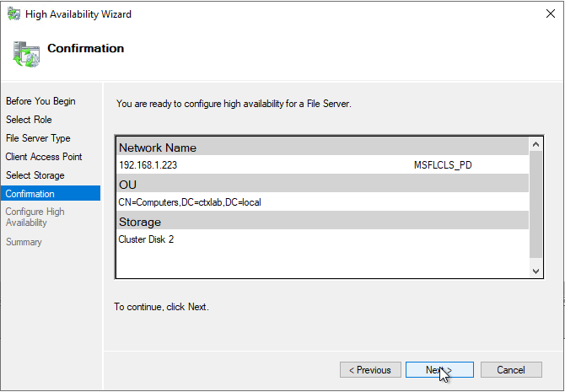
Task: Open the File Server Type step
Action: click(x=38, y=138)
